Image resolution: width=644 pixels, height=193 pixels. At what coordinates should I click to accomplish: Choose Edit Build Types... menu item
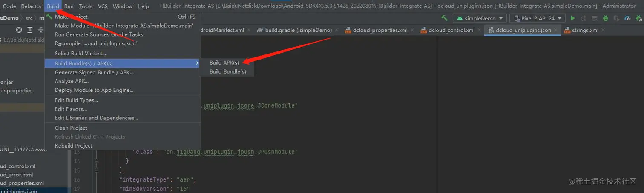click(x=123, y=100)
